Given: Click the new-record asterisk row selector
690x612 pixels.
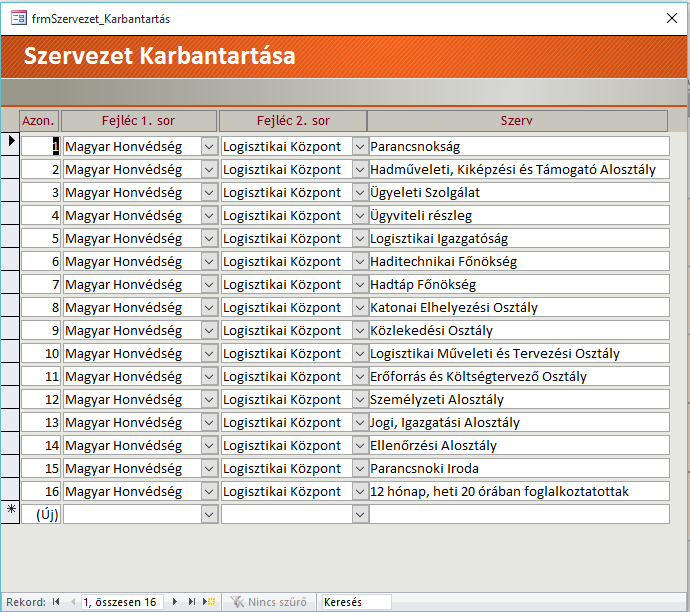Looking at the screenshot, I should pyautogui.click(x=10, y=513).
